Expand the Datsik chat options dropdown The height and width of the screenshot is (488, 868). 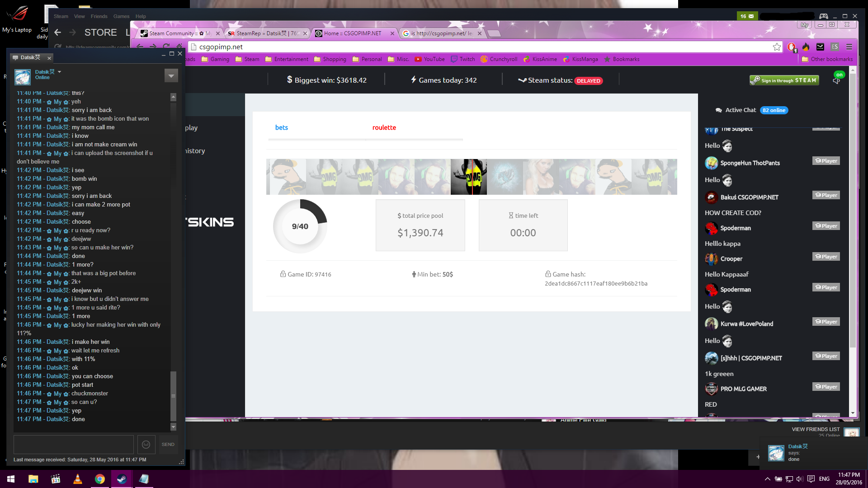pyautogui.click(x=171, y=76)
